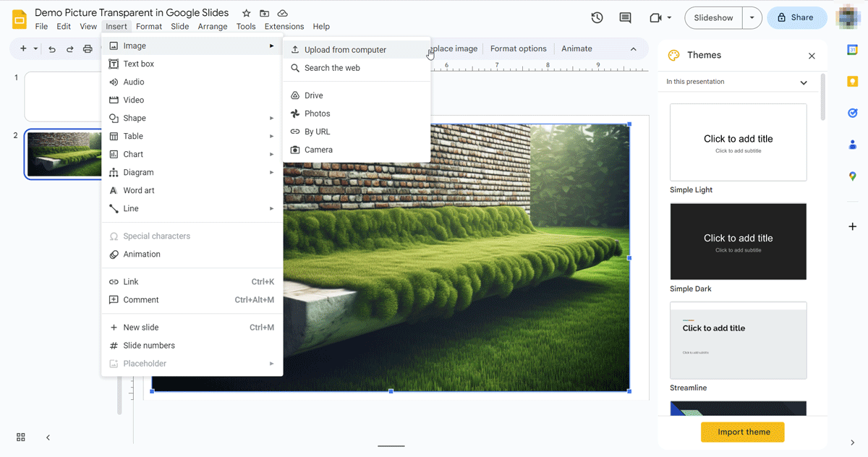This screenshot has height=457, width=868.
Task: Open Google Maps side panel icon
Action: point(852,176)
